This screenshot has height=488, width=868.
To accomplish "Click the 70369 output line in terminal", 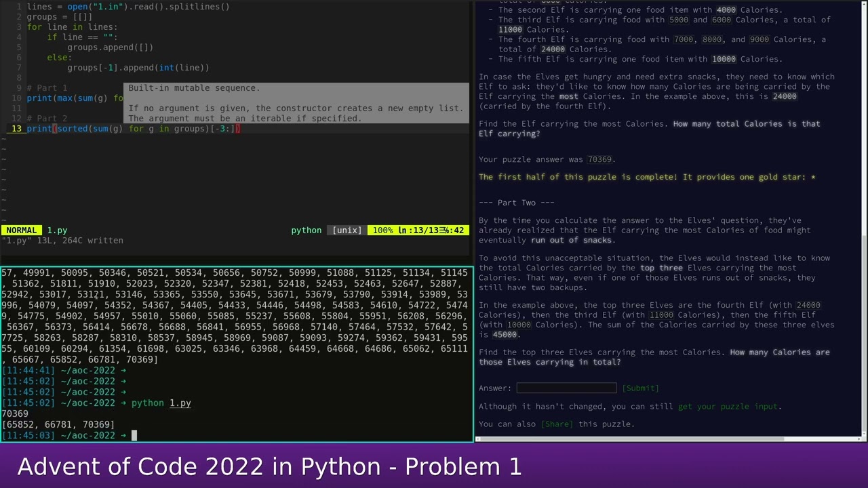I will click(15, 413).
